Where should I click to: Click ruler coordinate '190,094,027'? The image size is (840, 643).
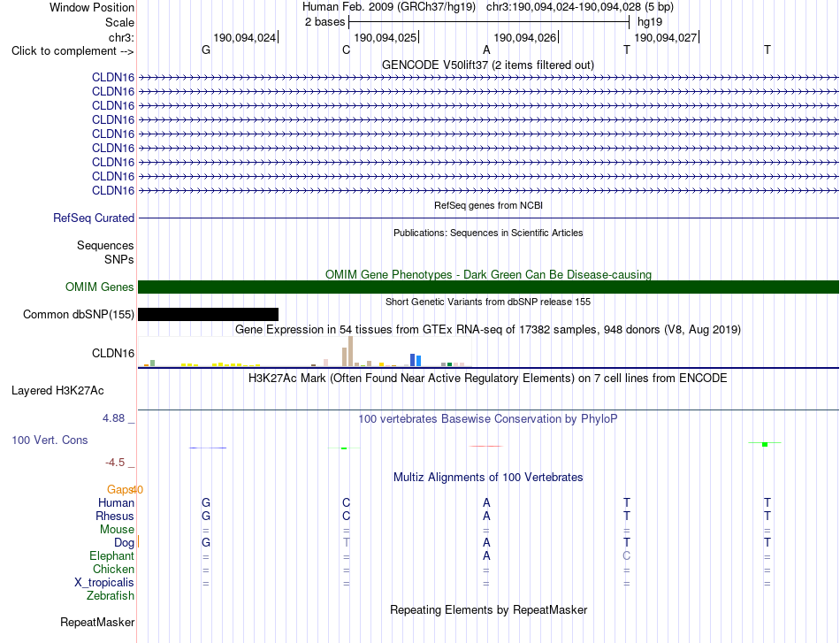[x=665, y=37]
